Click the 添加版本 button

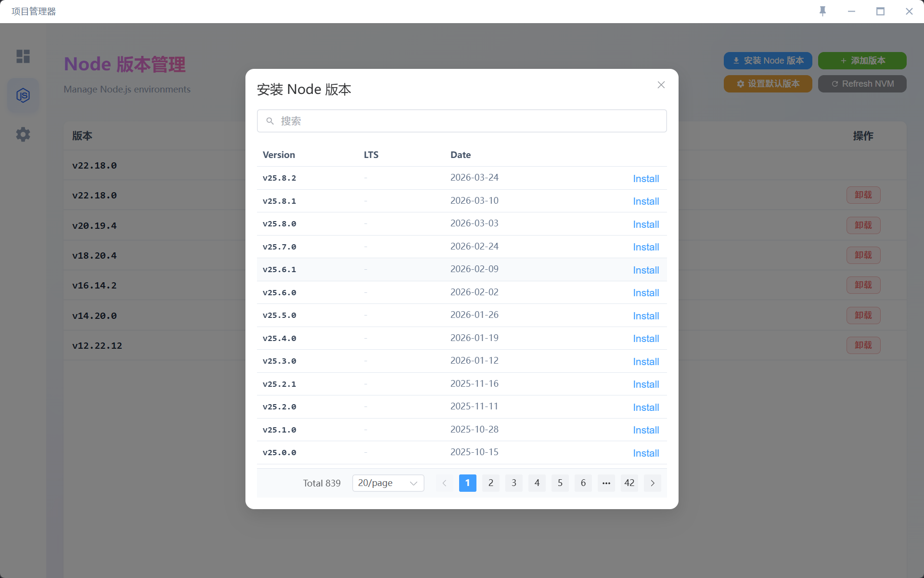click(x=862, y=61)
